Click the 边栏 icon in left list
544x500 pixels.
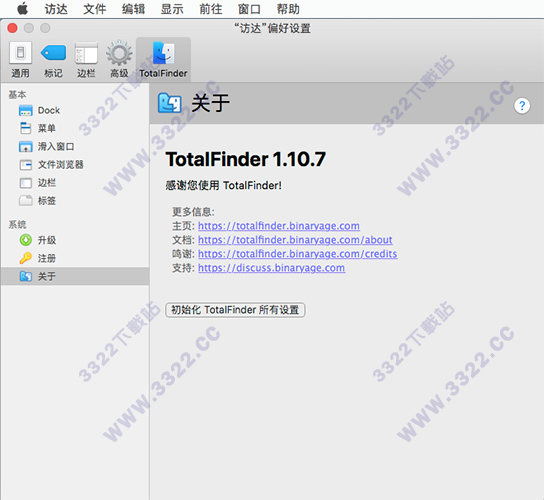pos(26,183)
